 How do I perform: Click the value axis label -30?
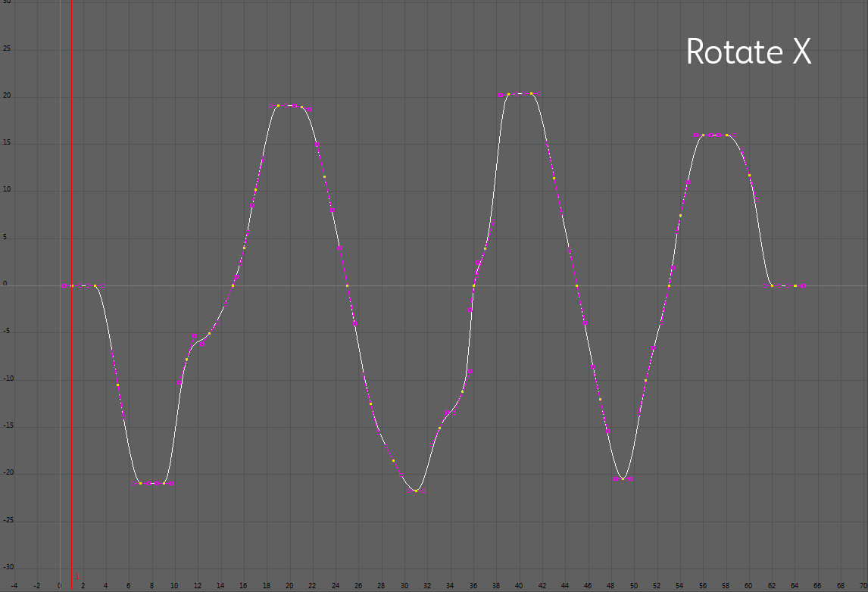pyautogui.click(x=8, y=567)
